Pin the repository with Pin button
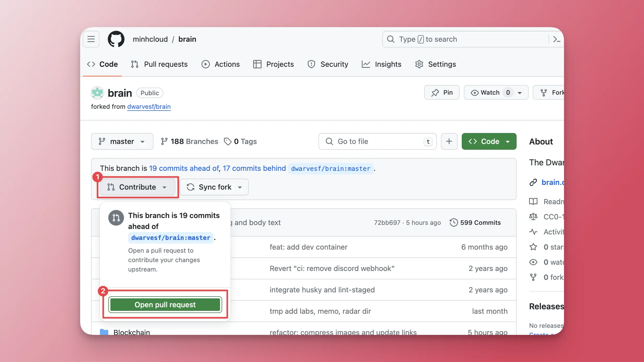The height and width of the screenshot is (362, 644). pyautogui.click(x=442, y=92)
